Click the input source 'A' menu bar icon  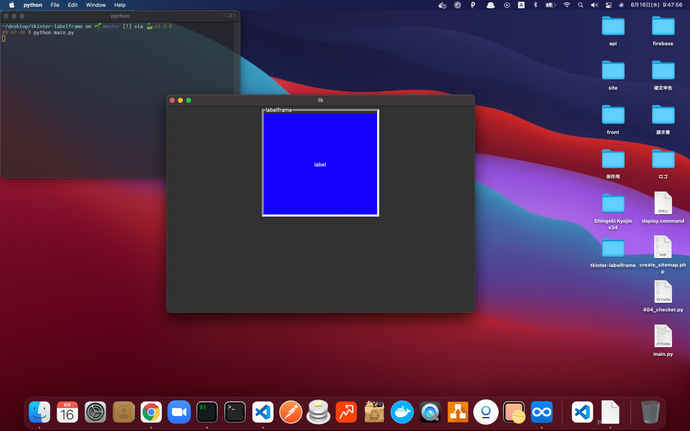click(521, 5)
